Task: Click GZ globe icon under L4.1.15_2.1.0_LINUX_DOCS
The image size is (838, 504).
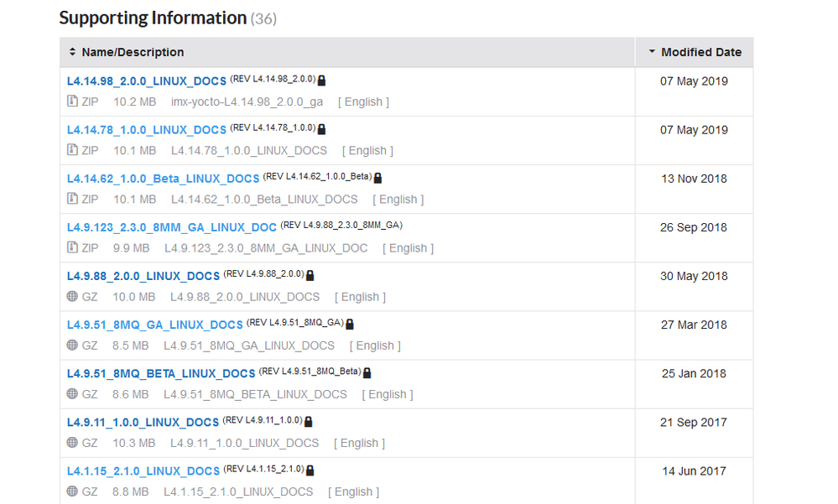Action: tap(72, 491)
